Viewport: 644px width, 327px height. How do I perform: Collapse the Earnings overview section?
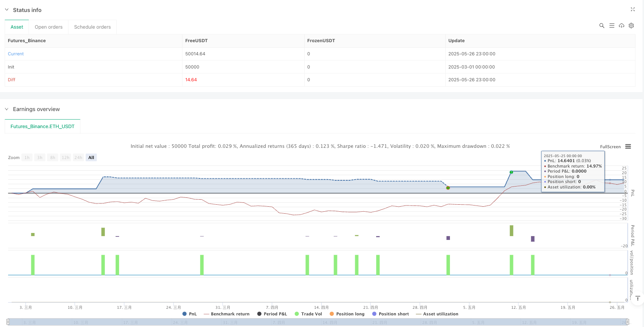[x=7, y=109]
